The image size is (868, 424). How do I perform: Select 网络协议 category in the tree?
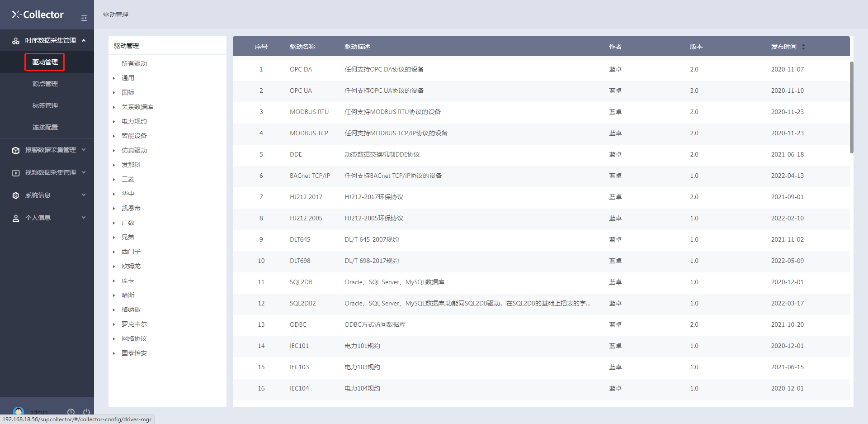(x=134, y=338)
